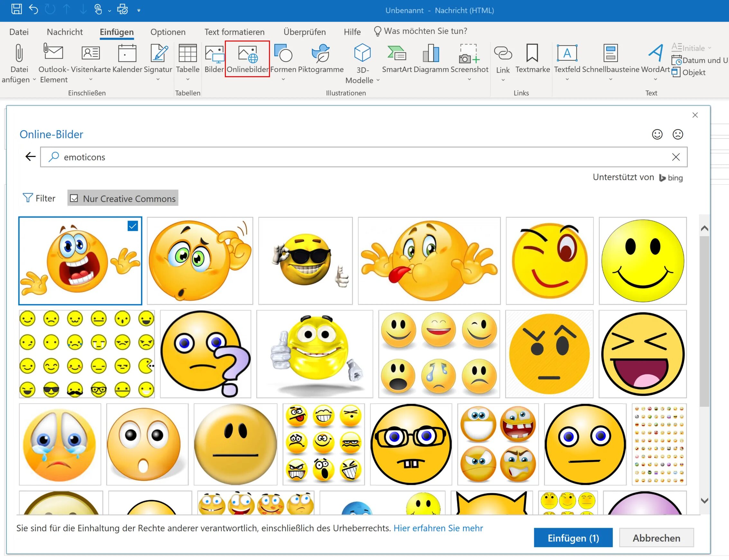
Task: Click the happy smiley feedback icon
Action: [x=657, y=134]
